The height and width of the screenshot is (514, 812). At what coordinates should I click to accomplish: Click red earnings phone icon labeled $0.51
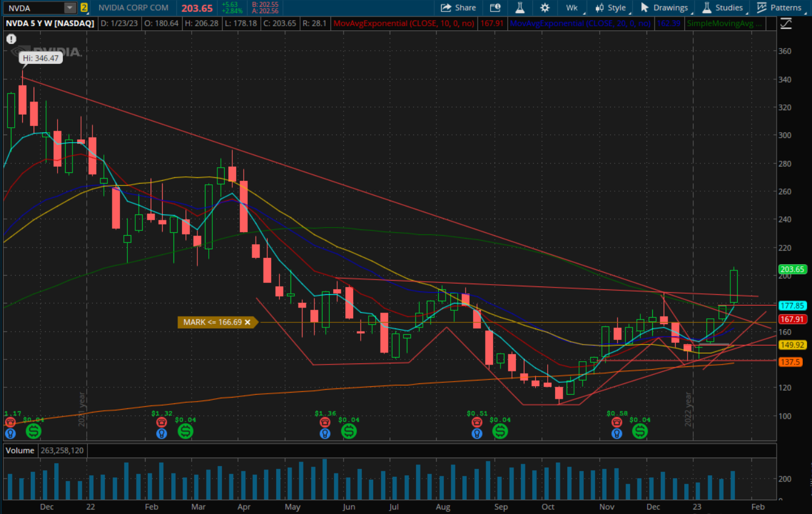[476, 422]
